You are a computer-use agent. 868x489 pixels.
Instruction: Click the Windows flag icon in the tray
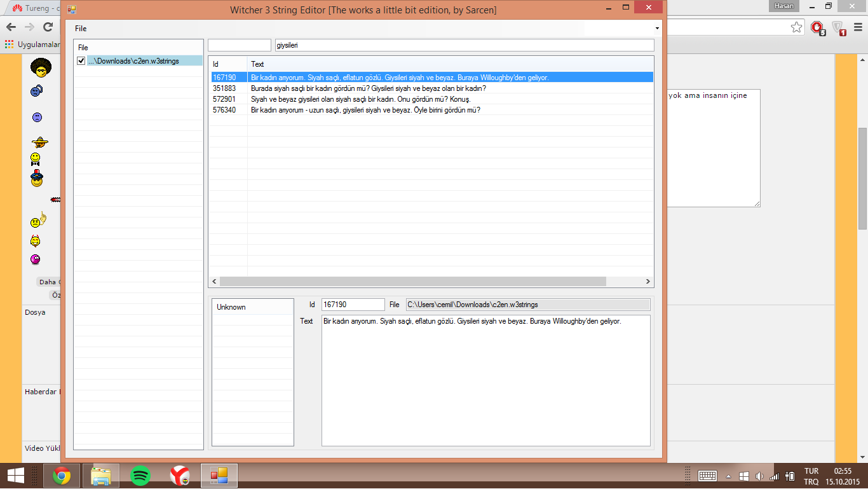(744, 476)
